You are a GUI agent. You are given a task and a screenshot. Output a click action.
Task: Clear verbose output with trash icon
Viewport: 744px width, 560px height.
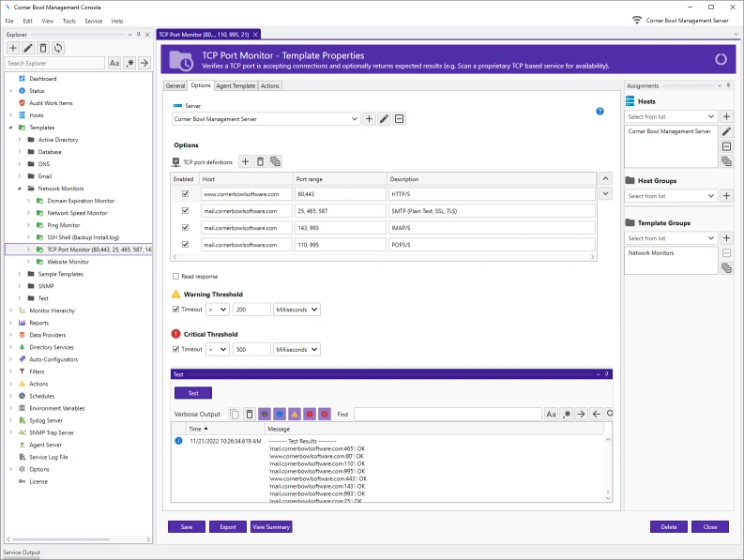coord(250,415)
